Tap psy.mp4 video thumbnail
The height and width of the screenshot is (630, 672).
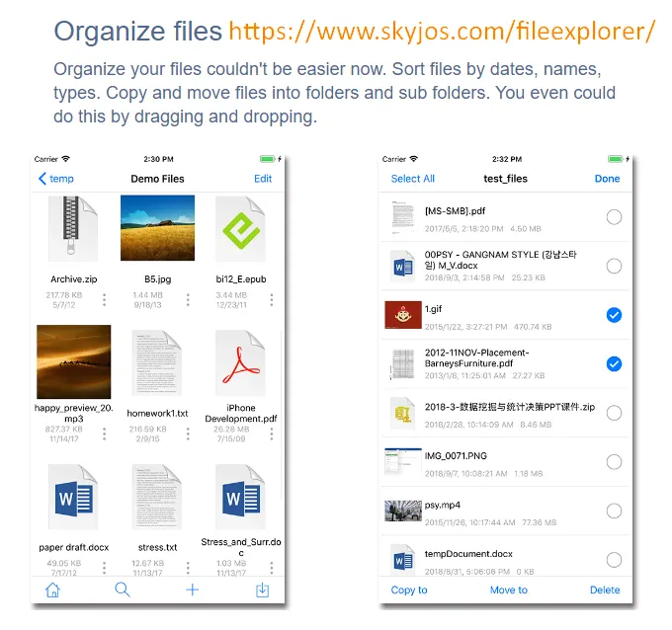403,511
